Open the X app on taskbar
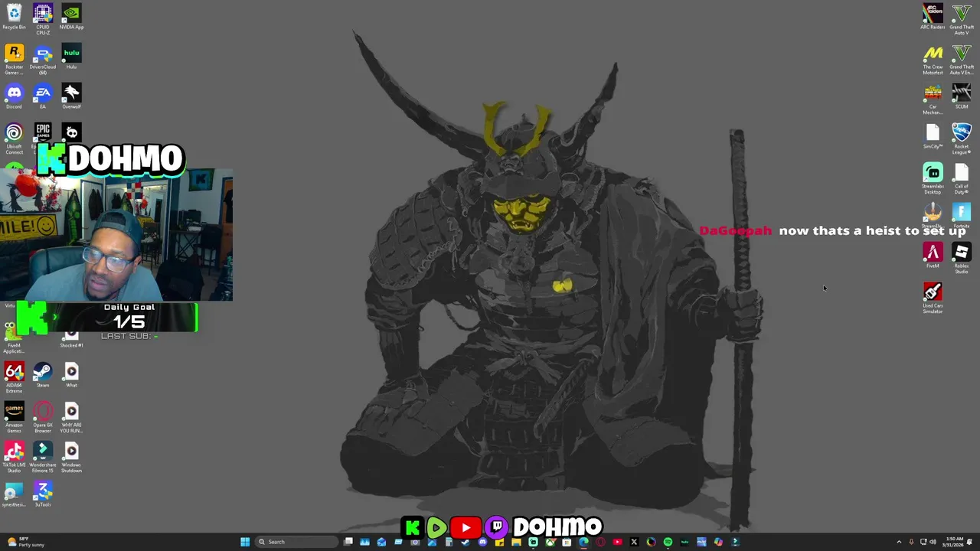Viewport: 980px width, 551px height. tap(634, 542)
